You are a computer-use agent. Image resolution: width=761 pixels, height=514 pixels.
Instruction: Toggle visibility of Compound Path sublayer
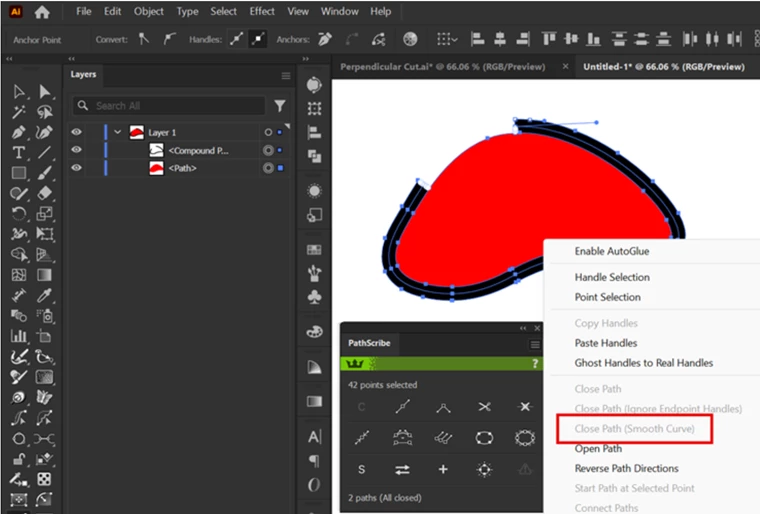click(76, 150)
